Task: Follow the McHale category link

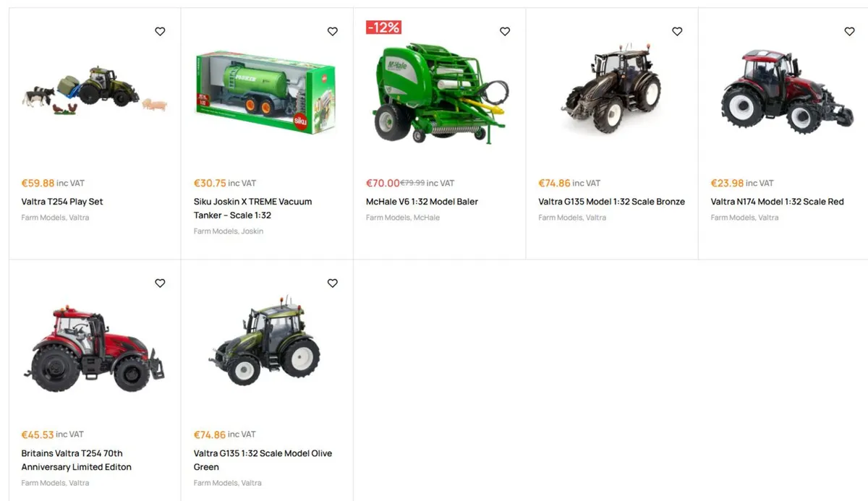Action: (x=427, y=218)
